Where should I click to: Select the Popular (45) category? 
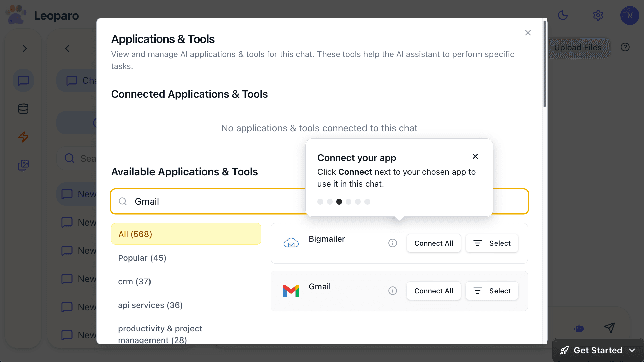[142, 258]
